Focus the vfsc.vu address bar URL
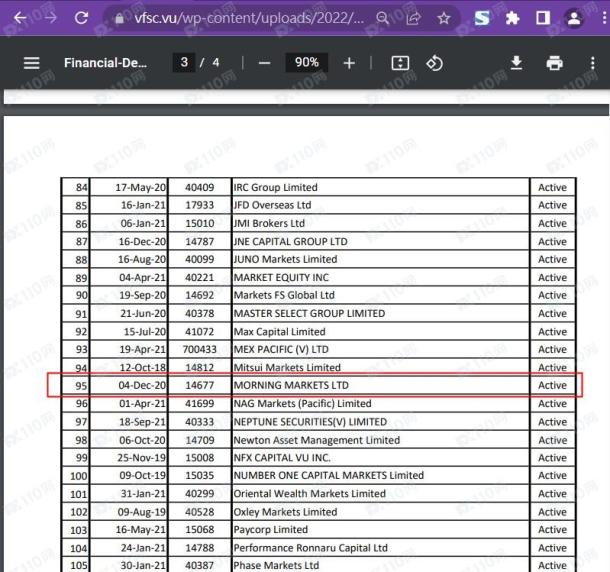The height and width of the screenshot is (572, 610). pos(249,18)
